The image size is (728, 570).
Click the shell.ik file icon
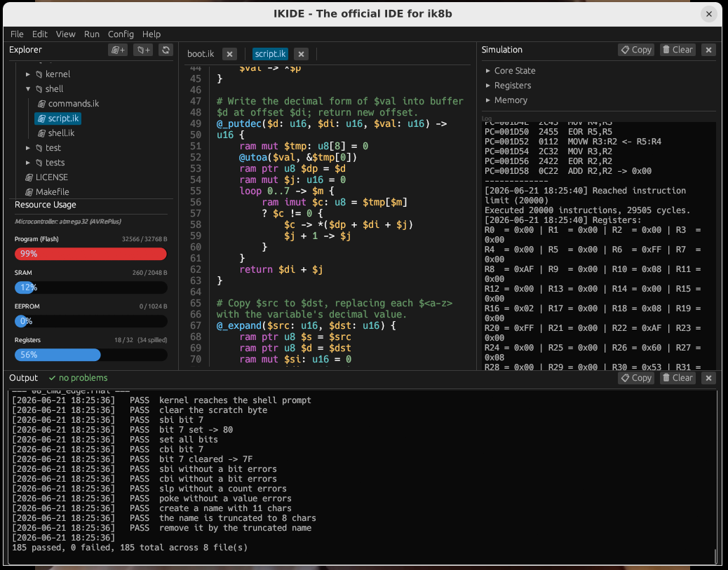click(41, 133)
